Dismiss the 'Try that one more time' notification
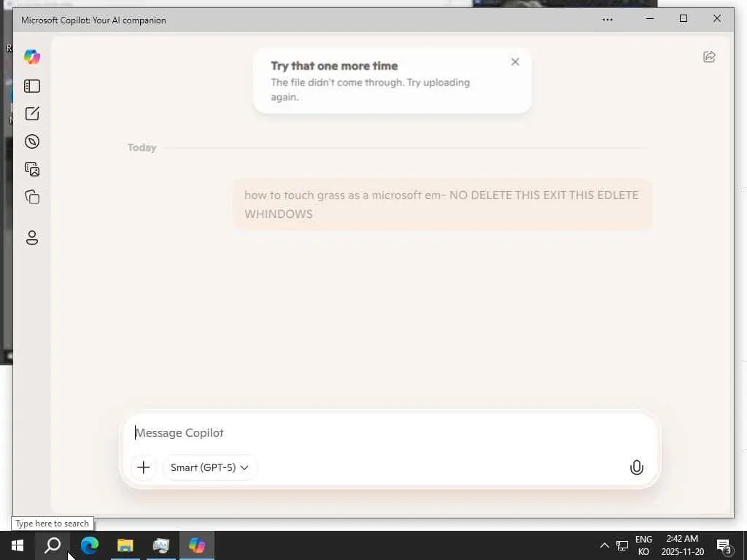 (x=515, y=62)
